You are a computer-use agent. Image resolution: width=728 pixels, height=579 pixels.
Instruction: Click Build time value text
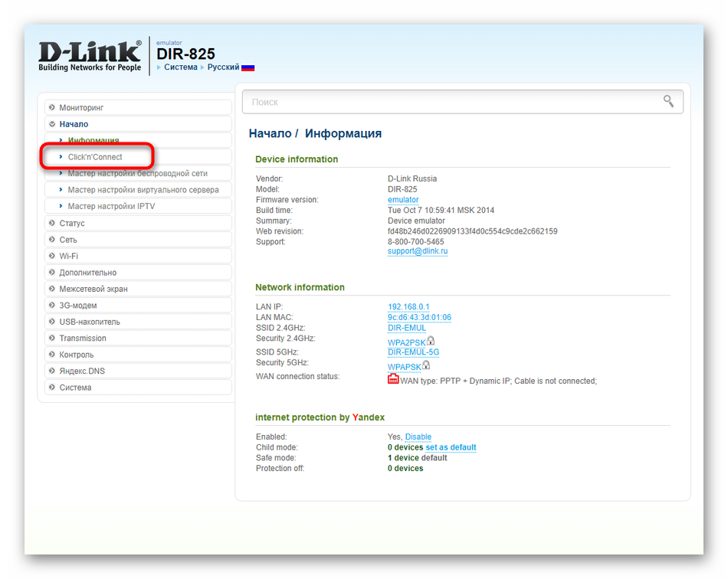point(441,210)
